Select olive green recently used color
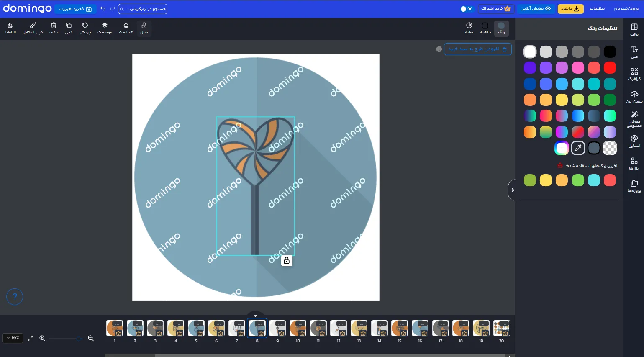 [x=530, y=180]
